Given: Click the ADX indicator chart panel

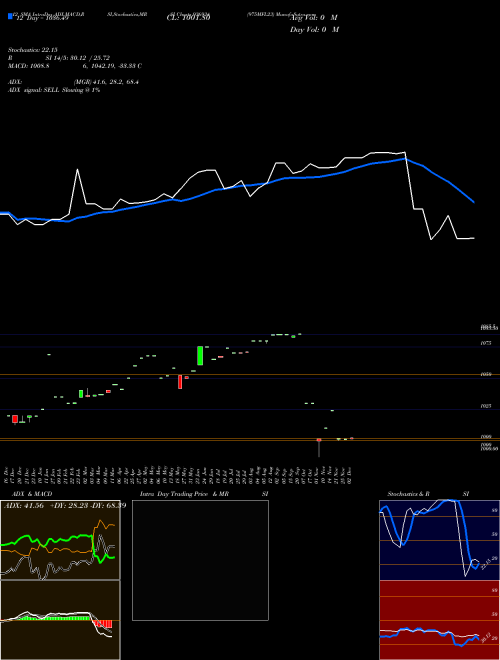Looking at the screenshot, I should [60, 540].
